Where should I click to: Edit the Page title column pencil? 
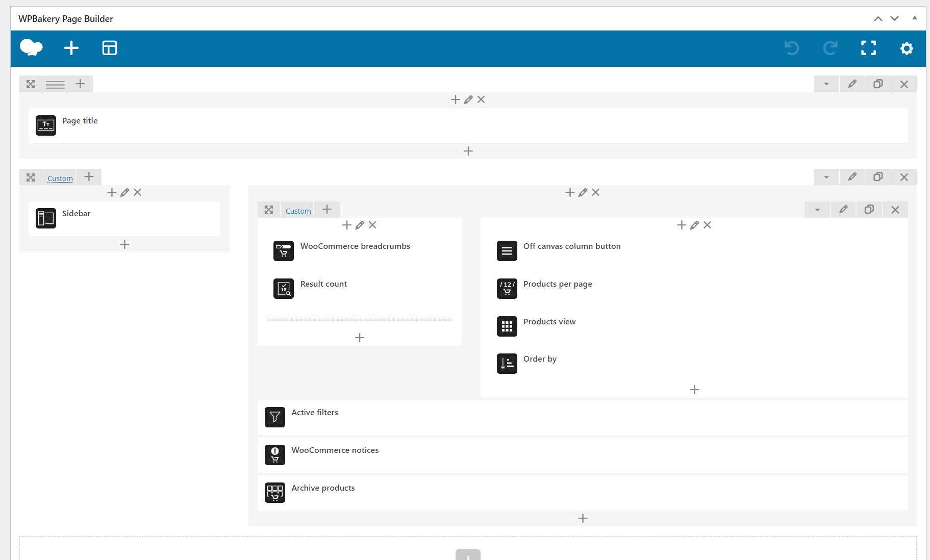[468, 99]
